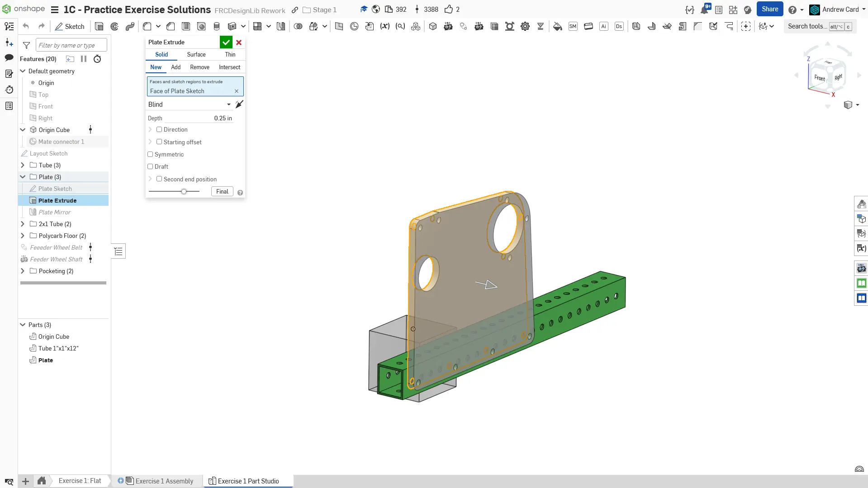Expand the Polycarb Floor (2) folder
This screenshot has height=488, width=868.
click(23, 236)
